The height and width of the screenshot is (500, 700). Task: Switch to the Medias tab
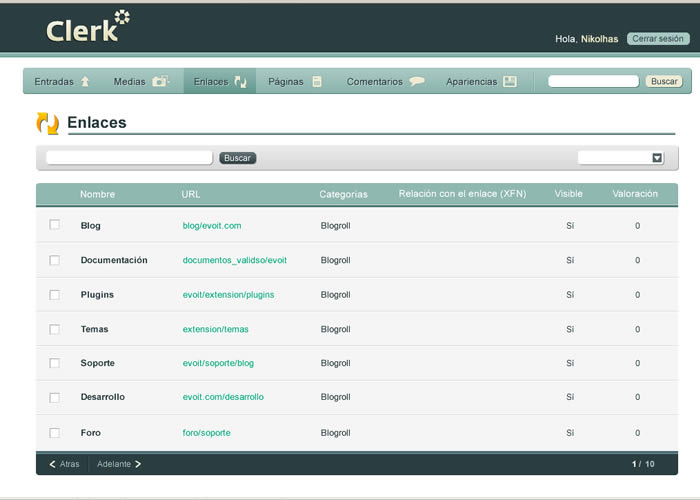pos(141,81)
